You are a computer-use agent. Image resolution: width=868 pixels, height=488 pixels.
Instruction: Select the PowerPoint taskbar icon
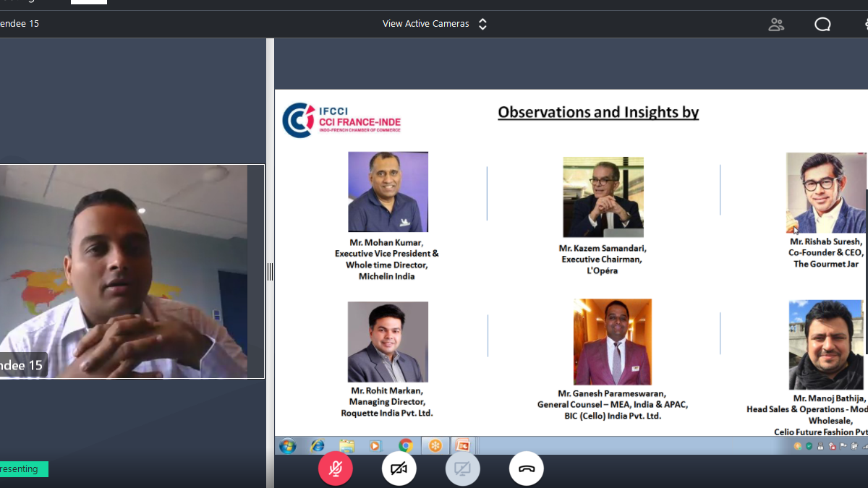pyautogui.click(x=462, y=445)
